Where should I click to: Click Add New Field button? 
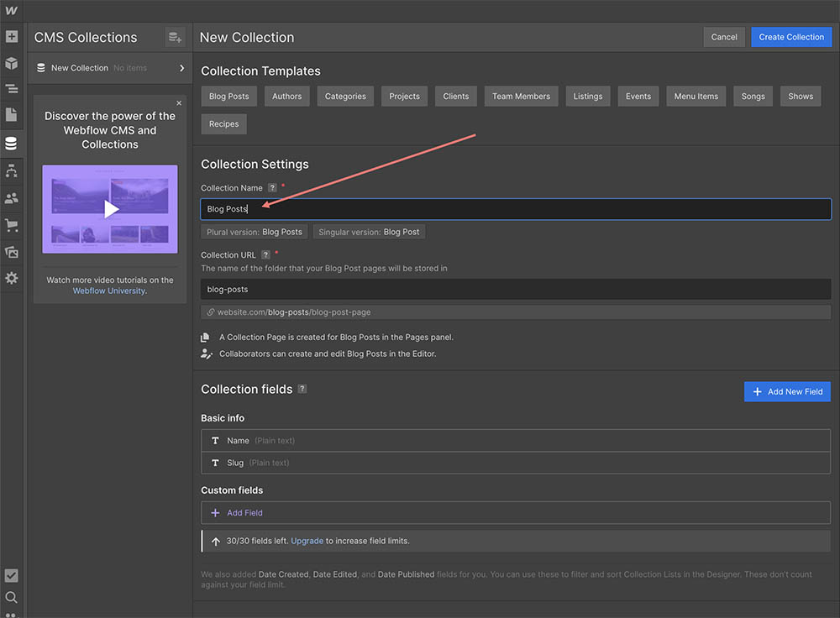pos(787,391)
